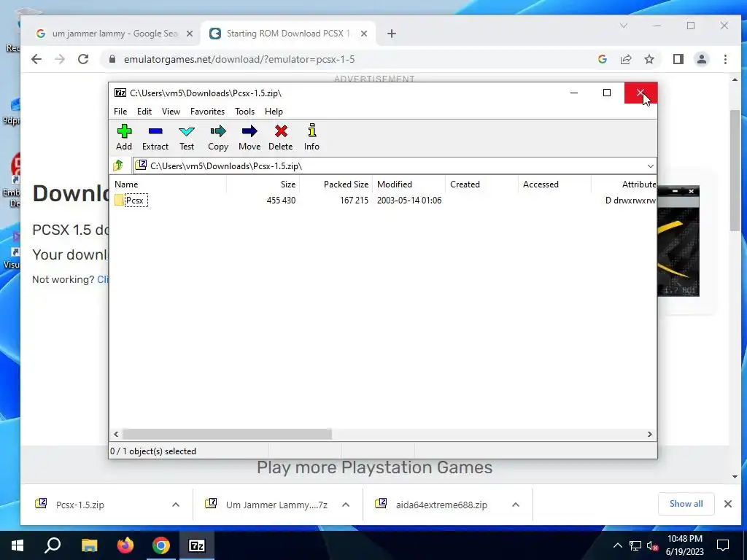The height and width of the screenshot is (560, 747).
Task: Open Chrome tab search chevron
Action: click(624, 26)
